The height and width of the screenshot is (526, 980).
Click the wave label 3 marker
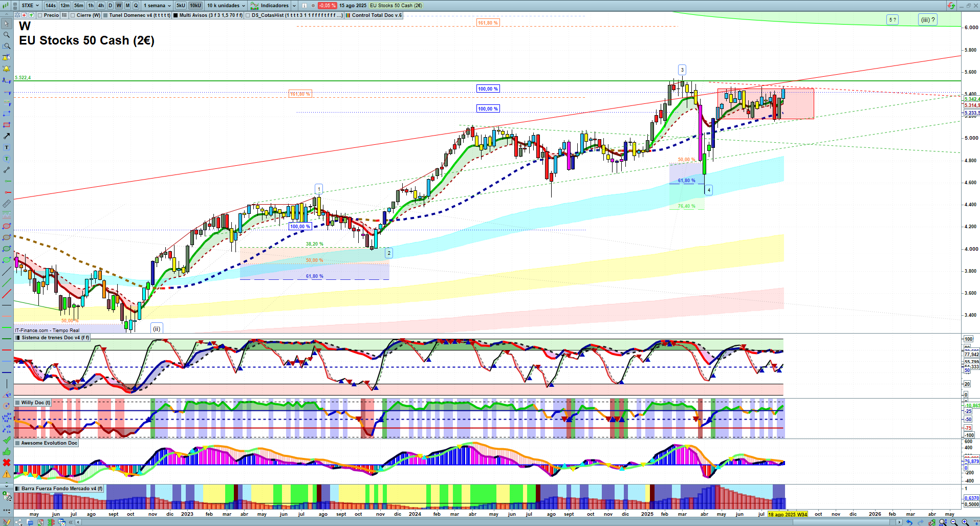(682, 70)
